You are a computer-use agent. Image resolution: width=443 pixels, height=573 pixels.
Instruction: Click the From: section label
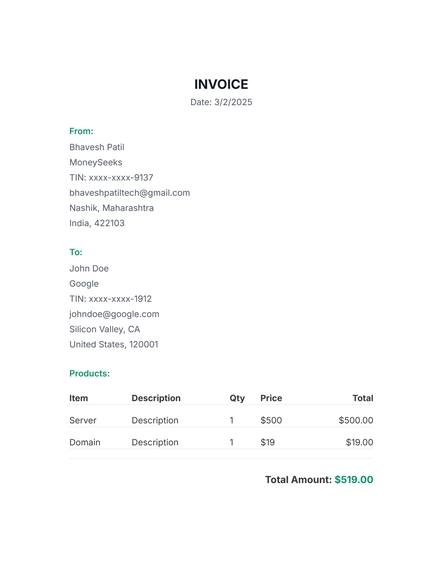pyautogui.click(x=81, y=131)
